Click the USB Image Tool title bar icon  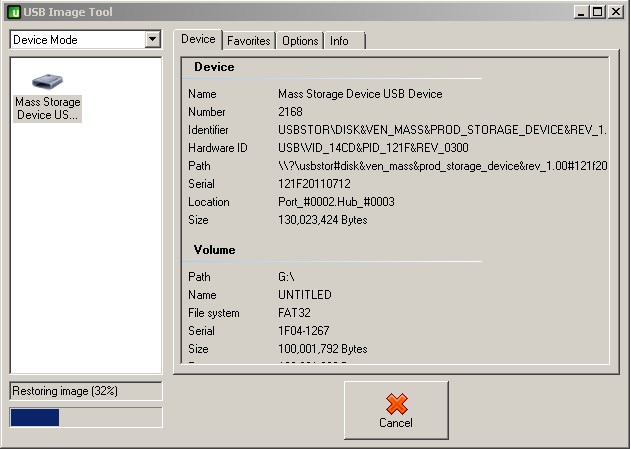click(14, 12)
